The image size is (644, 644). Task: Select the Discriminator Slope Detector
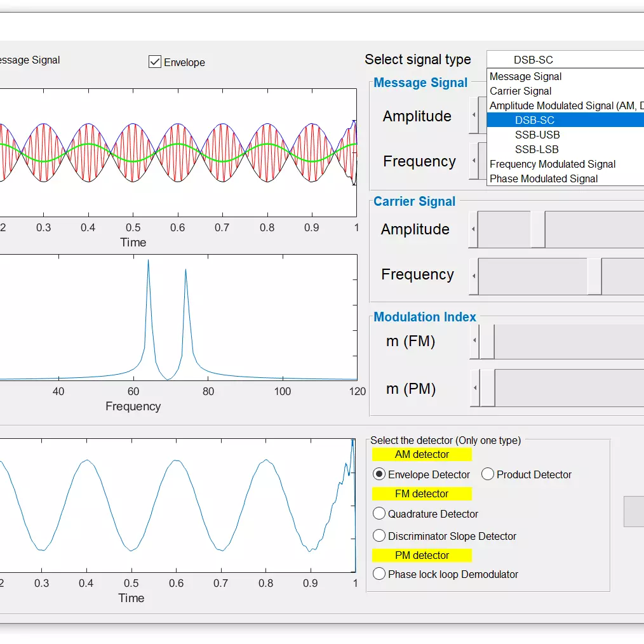pos(379,535)
